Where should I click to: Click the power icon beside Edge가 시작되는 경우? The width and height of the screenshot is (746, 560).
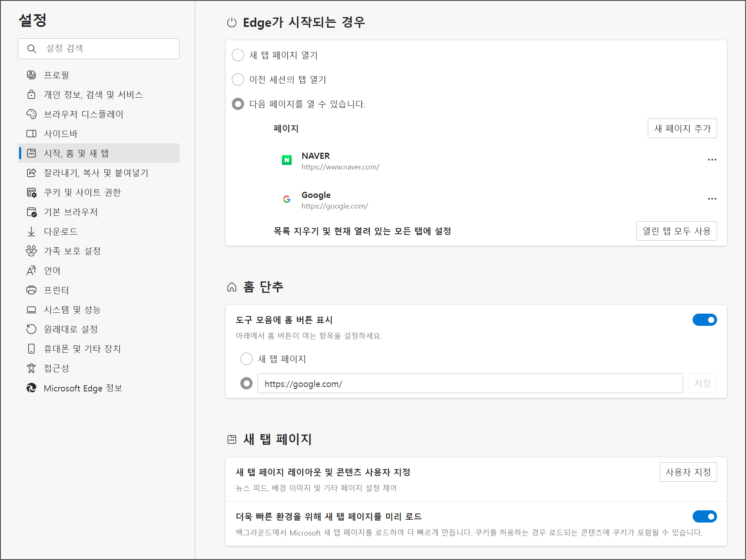232,23
